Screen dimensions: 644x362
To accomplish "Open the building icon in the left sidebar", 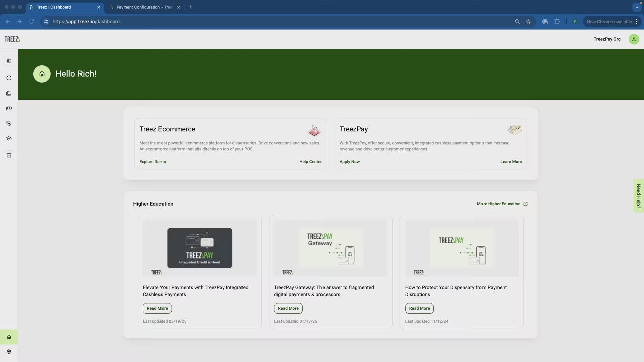I will [9, 61].
